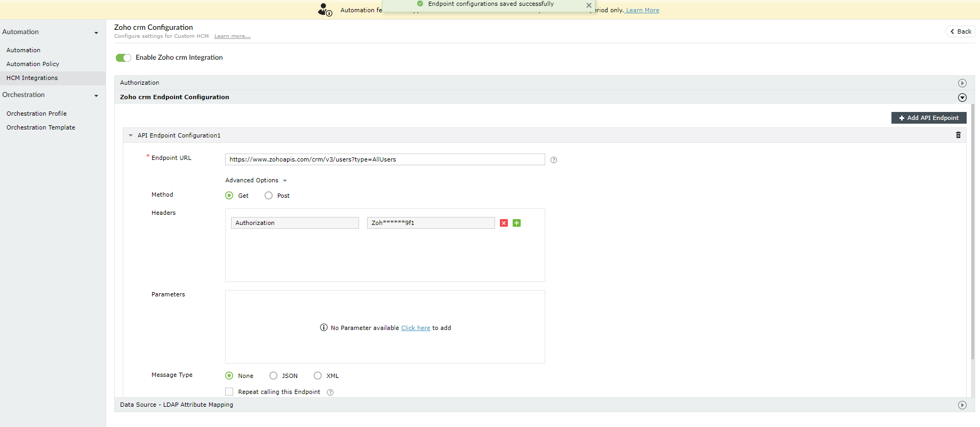The image size is (980, 427).
Task: Expand the Authorization section
Action: point(962,83)
